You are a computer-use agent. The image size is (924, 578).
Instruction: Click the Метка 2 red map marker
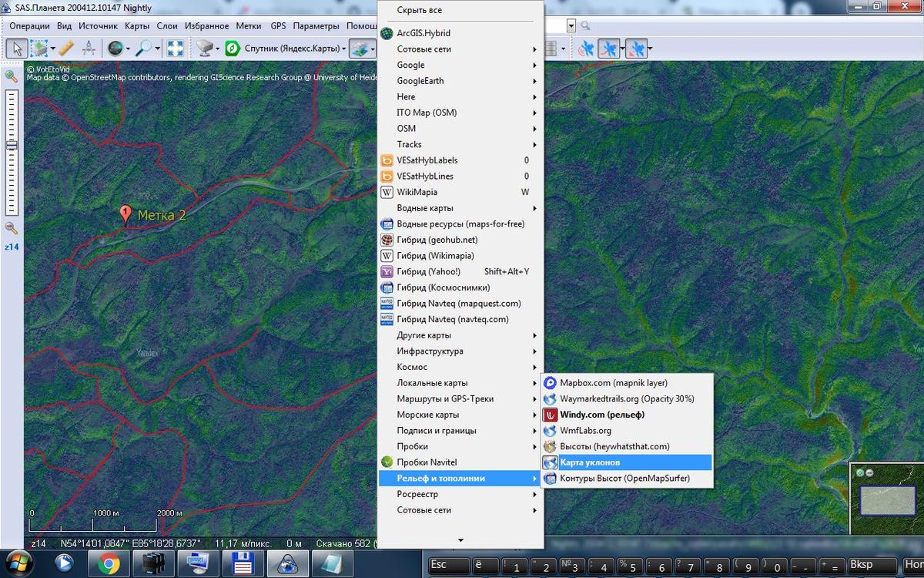pos(126,214)
